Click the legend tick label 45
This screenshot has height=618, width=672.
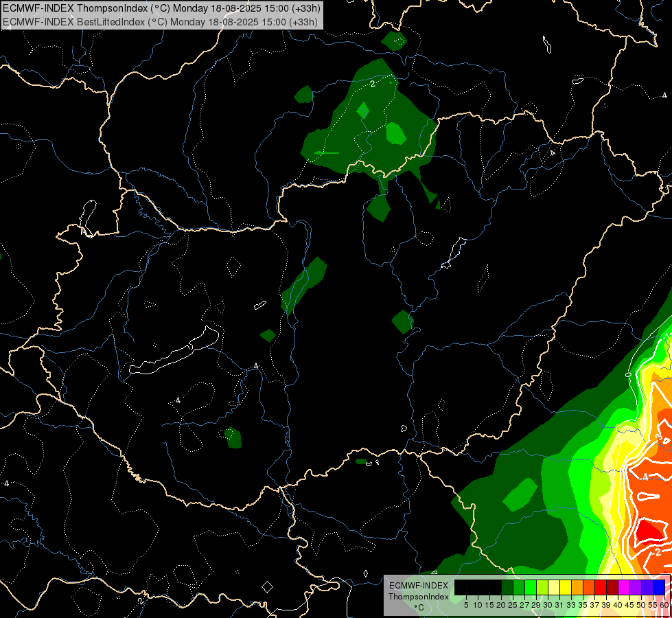(629, 605)
